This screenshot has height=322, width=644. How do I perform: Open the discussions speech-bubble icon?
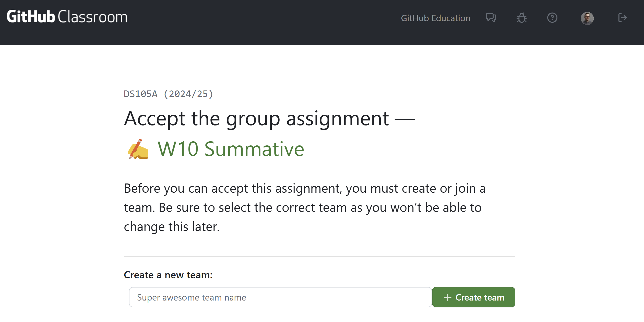(x=491, y=18)
